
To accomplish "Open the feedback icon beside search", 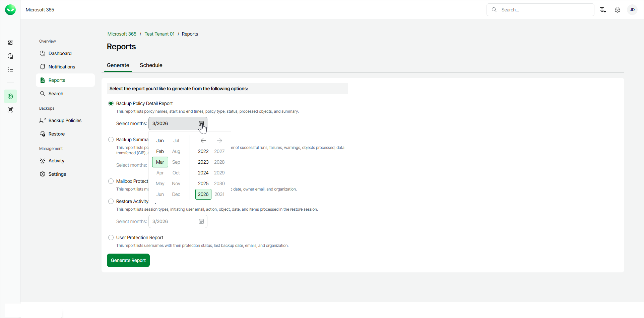I will point(603,10).
